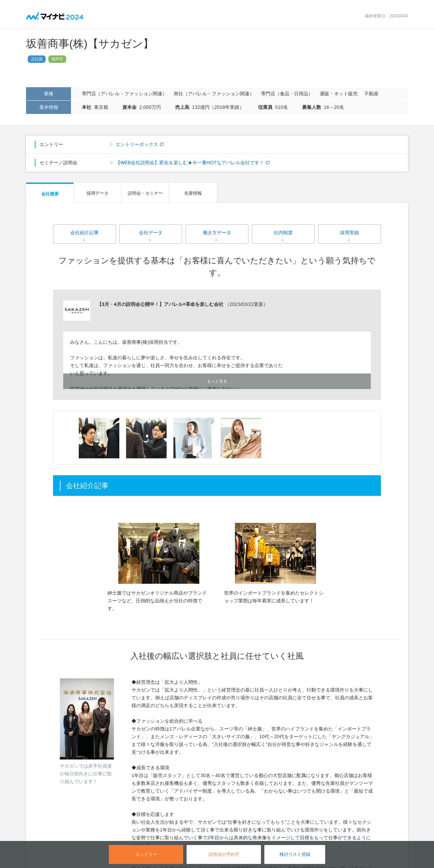This screenshot has height=868, width=434.
Task: Click 商社（アパレル・ファッション関連） text
Action: click(214, 94)
